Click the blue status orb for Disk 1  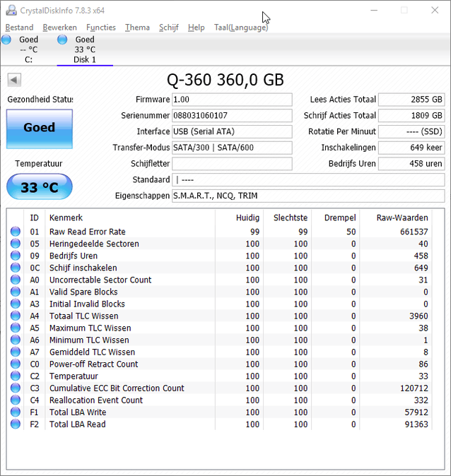click(x=62, y=40)
